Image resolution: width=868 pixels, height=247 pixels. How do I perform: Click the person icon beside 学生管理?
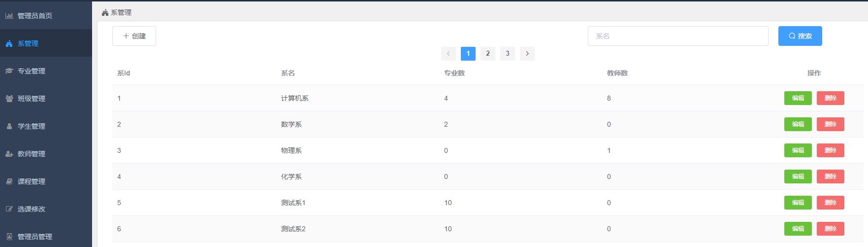click(9, 126)
